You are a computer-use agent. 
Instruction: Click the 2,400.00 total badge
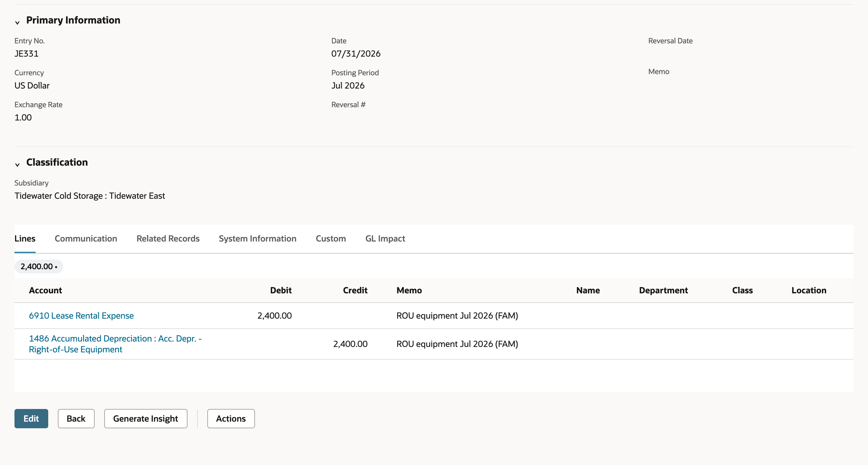[39, 266]
